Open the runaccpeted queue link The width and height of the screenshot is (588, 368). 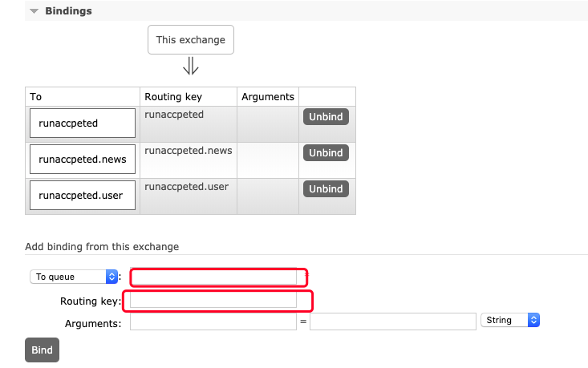pos(82,123)
